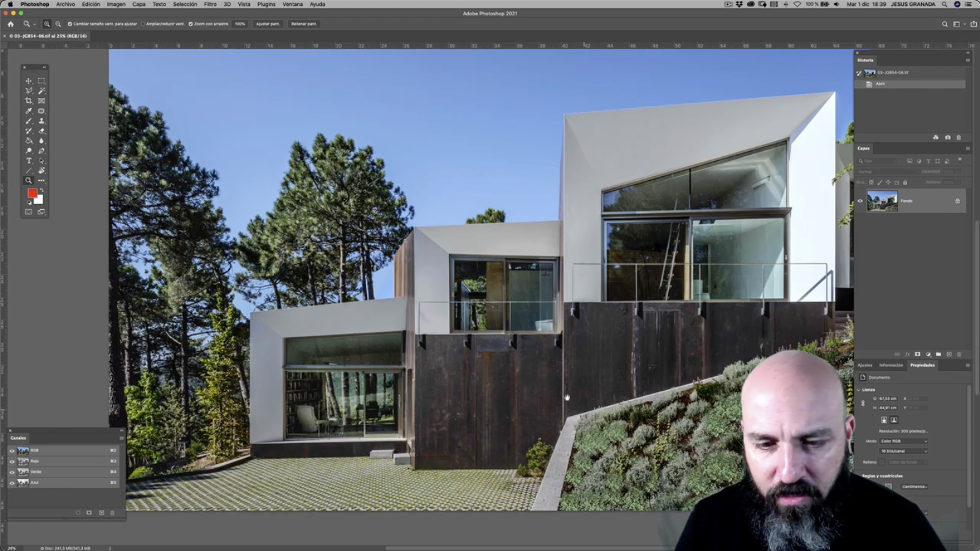
Task: Select the Move tool
Action: [28, 81]
